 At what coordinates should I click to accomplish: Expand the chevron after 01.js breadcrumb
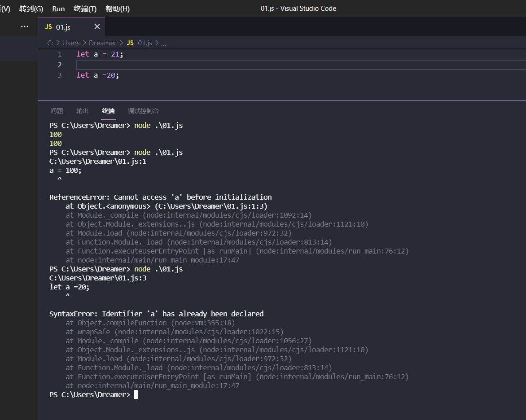157,43
